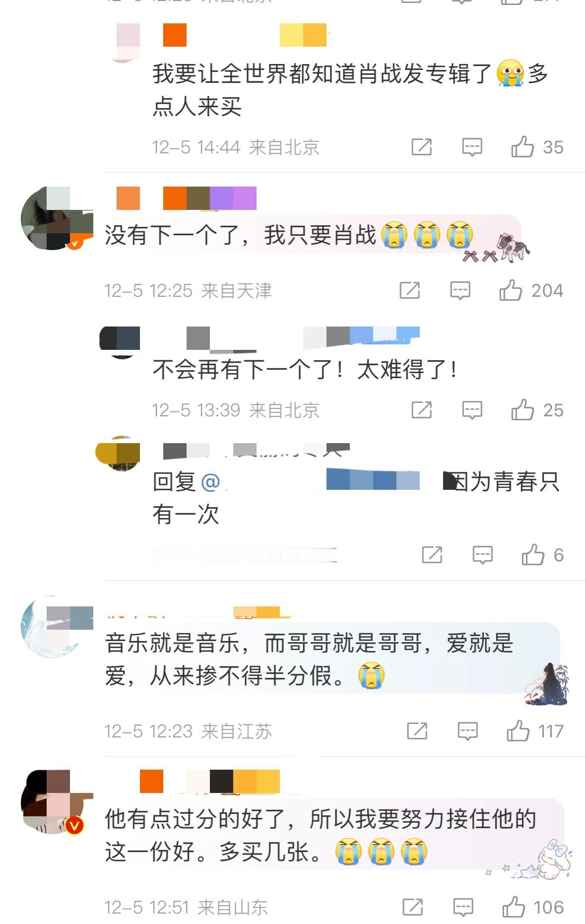Share the 12-5 12:25 Tianjin comment
The image size is (585, 924).
[410, 290]
